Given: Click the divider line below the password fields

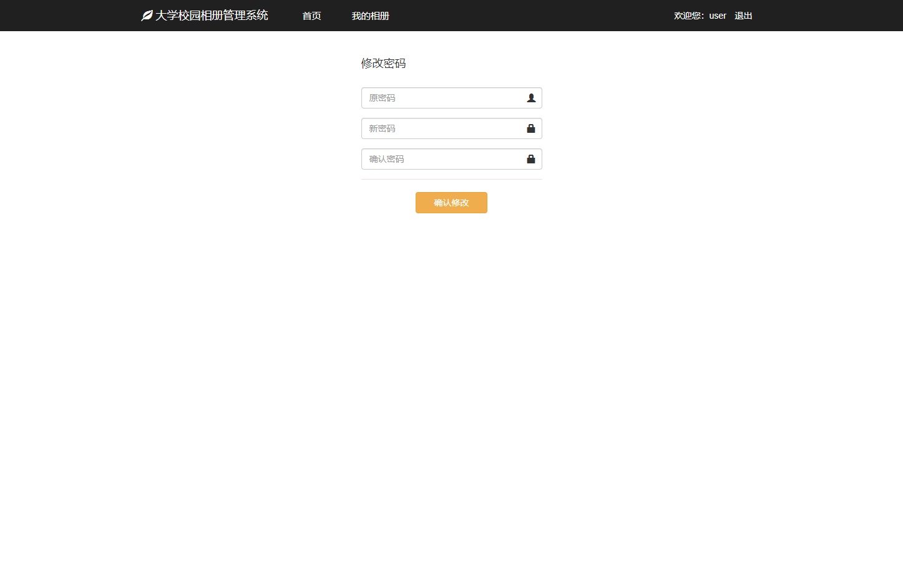Looking at the screenshot, I should (x=451, y=179).
